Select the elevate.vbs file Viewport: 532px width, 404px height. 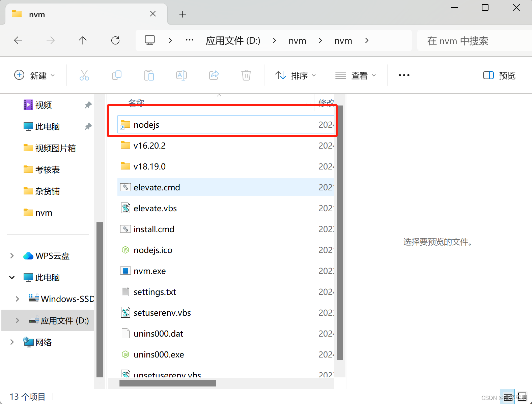(x=225, y=208)
